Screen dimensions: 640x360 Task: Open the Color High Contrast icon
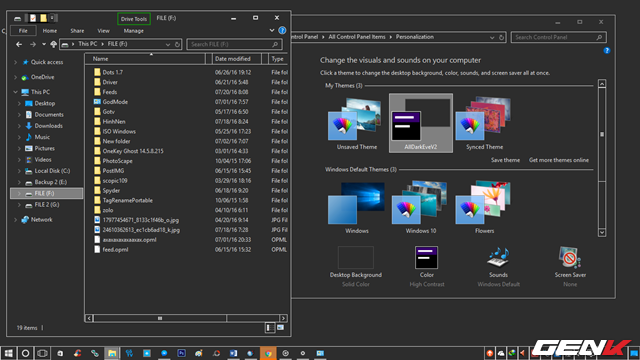coord(427,258)
